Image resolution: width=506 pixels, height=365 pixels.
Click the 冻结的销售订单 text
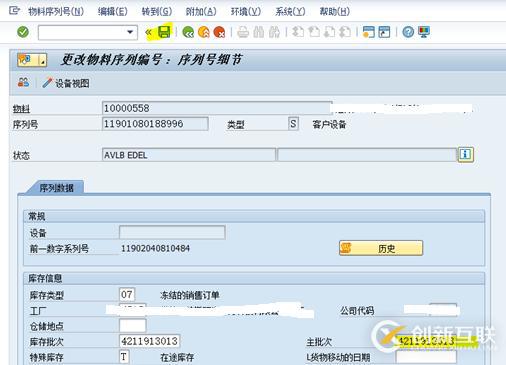tap(190, 295)
